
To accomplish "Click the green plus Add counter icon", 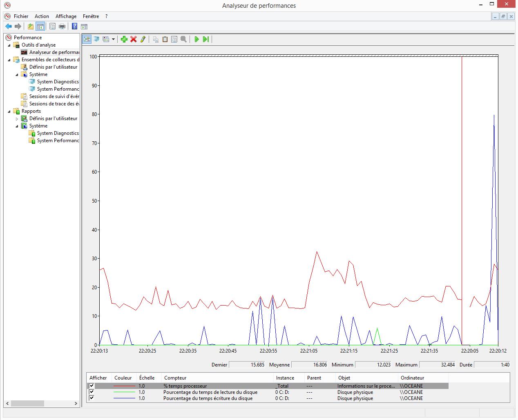I will (124, 39).
